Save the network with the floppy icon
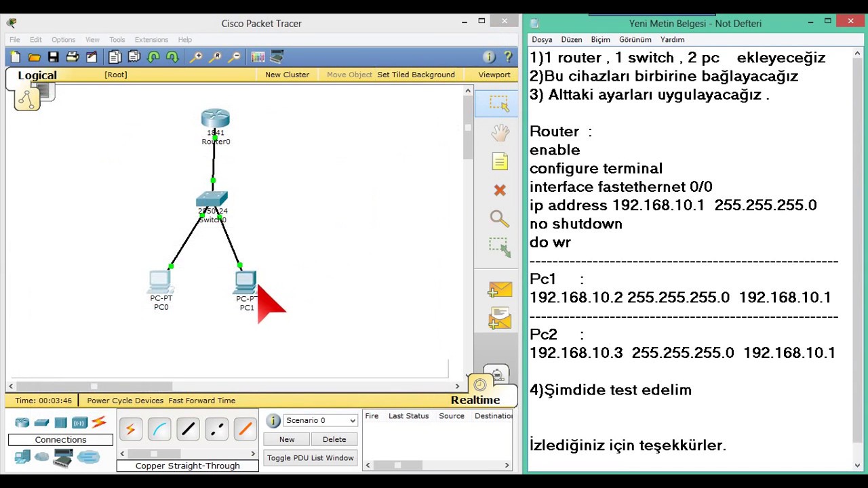868x488 pixels. pos(53,57)
